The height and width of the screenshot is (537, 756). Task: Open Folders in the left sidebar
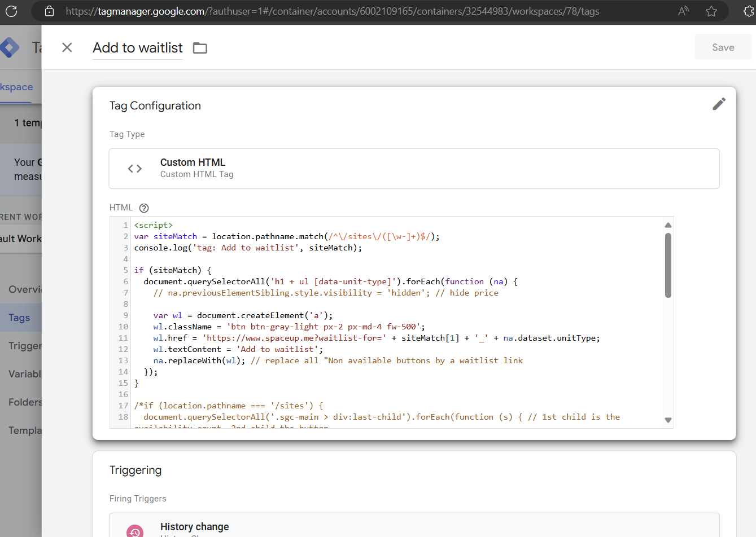(25, 402)
